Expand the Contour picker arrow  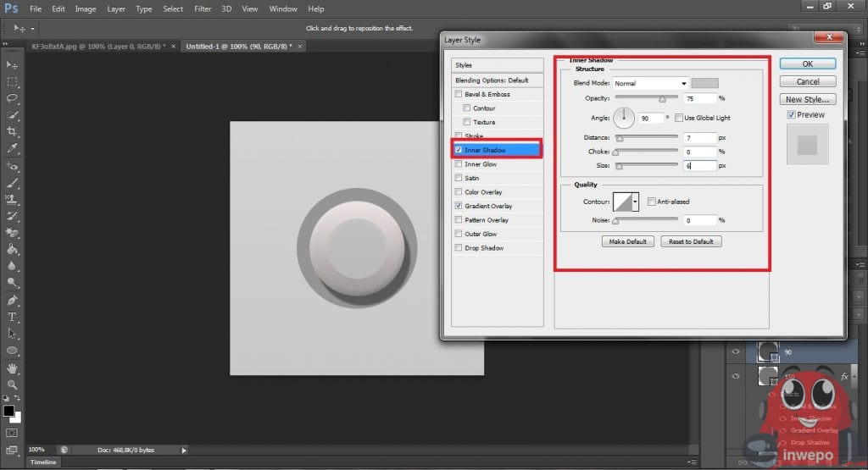click(x=636, y=202)
